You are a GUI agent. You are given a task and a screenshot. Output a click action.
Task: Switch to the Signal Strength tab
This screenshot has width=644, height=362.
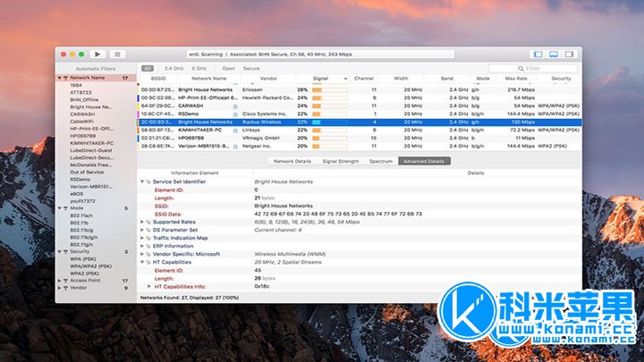[341, 161]
